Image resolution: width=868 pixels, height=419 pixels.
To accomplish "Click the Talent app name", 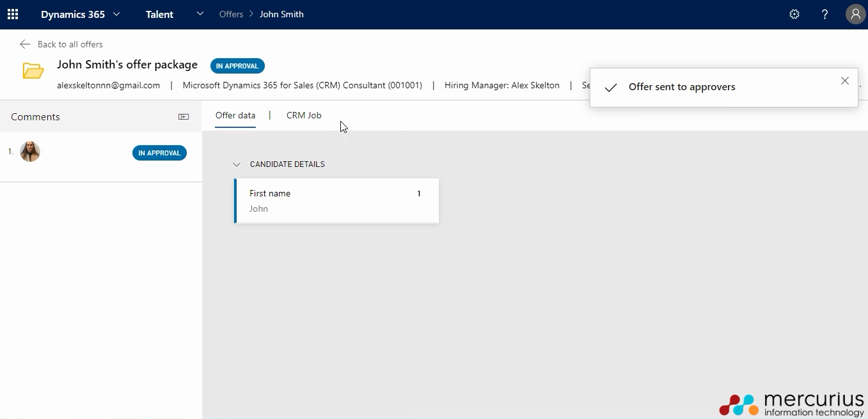I will coord(159,14).
